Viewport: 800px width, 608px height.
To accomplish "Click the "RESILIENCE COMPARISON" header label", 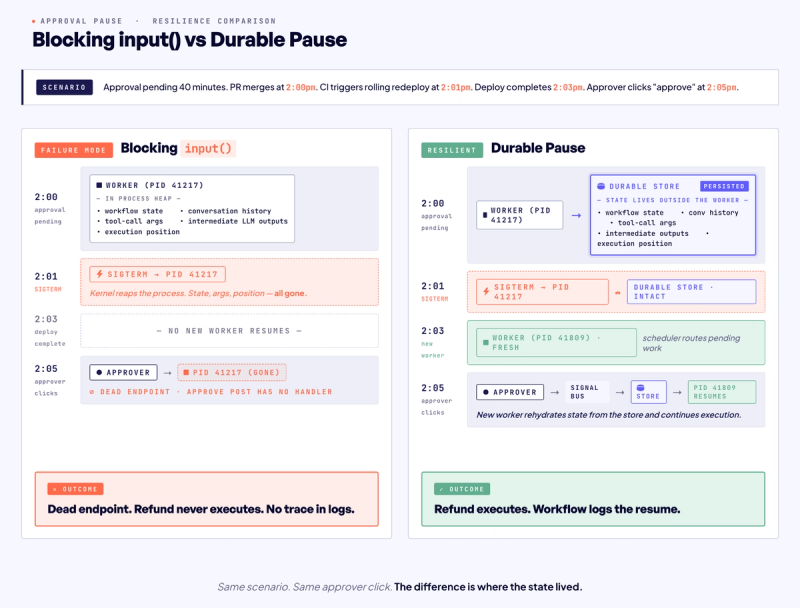I will (x=214, y=21).
